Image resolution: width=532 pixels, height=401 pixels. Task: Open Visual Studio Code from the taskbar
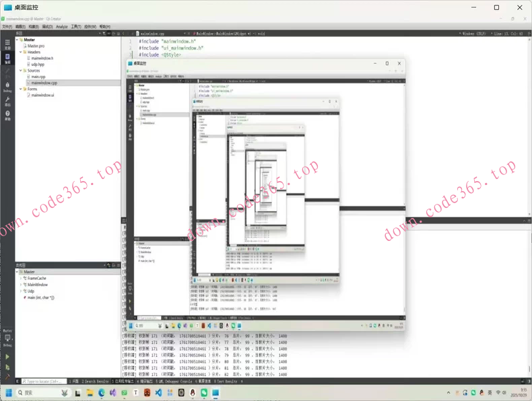(158, 392)
